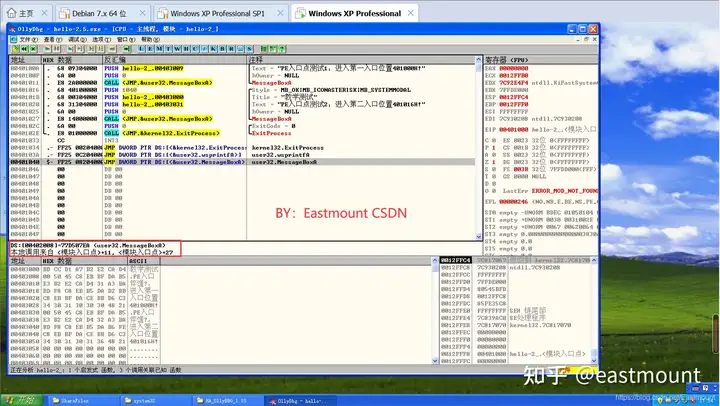Open Source window with S button

[x=249, y=49]
